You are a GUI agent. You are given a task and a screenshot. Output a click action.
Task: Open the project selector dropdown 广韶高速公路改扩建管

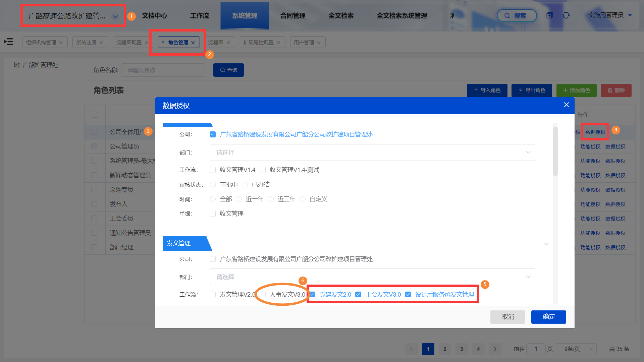115,16
